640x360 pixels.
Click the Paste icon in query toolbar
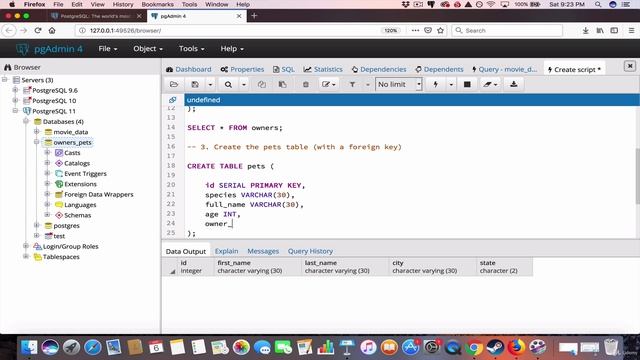282,84
